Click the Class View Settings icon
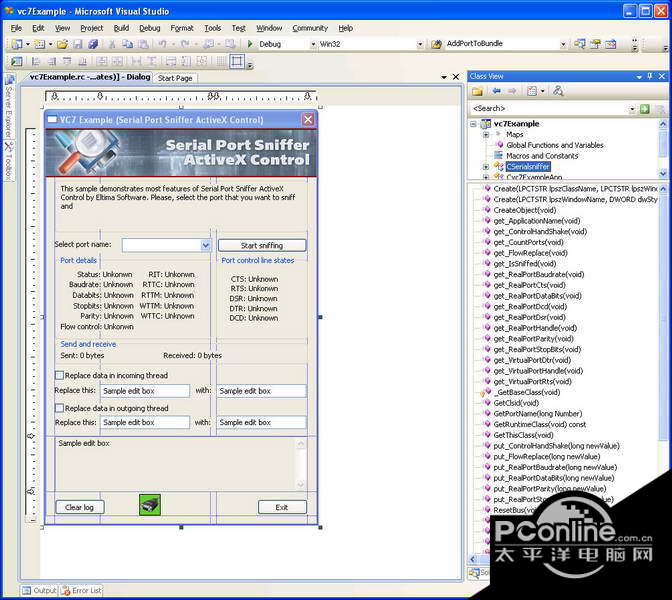The image size is (672, 600). (532, 91)
